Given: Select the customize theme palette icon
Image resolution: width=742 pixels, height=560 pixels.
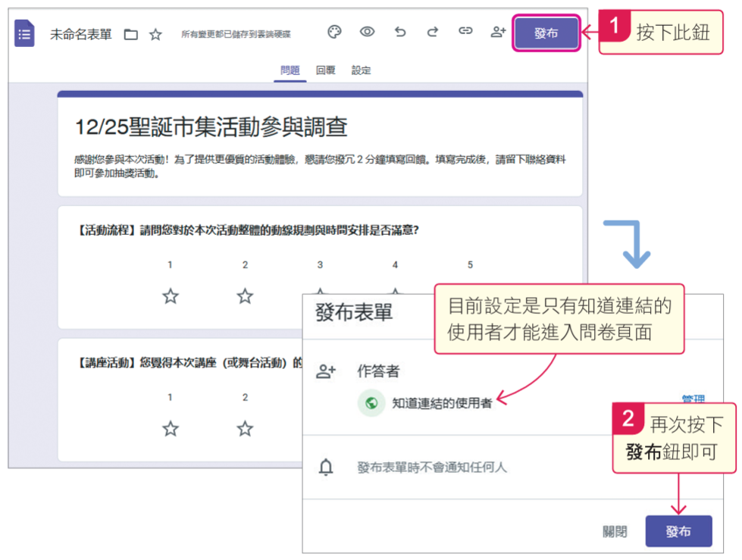Looking at the screenshot, I should (x=333, y=33).
